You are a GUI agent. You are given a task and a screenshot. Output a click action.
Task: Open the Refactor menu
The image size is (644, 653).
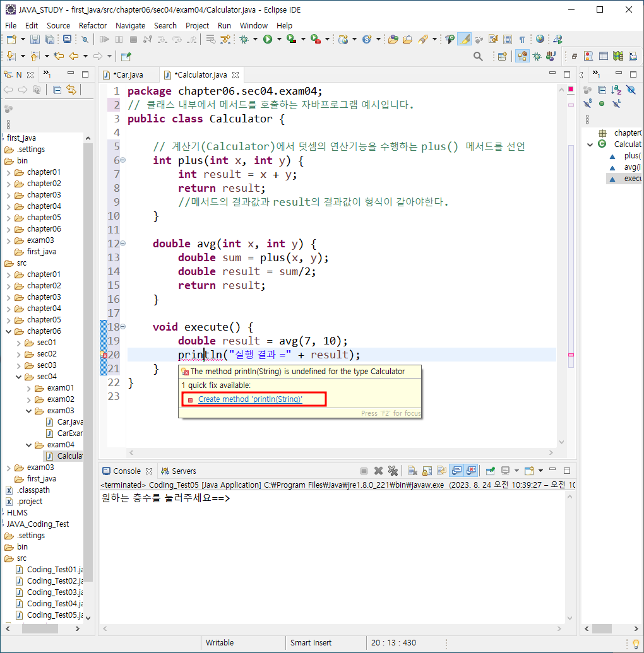(x=93, y=25)
